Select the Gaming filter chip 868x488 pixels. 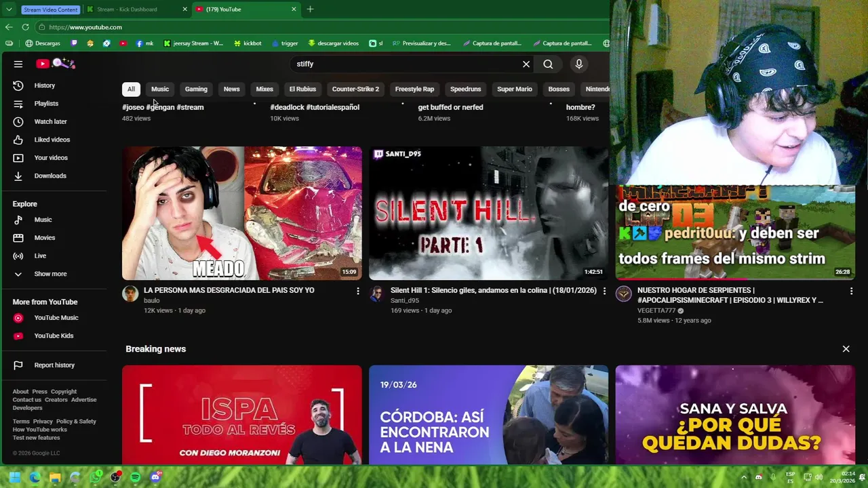point(196,89)
